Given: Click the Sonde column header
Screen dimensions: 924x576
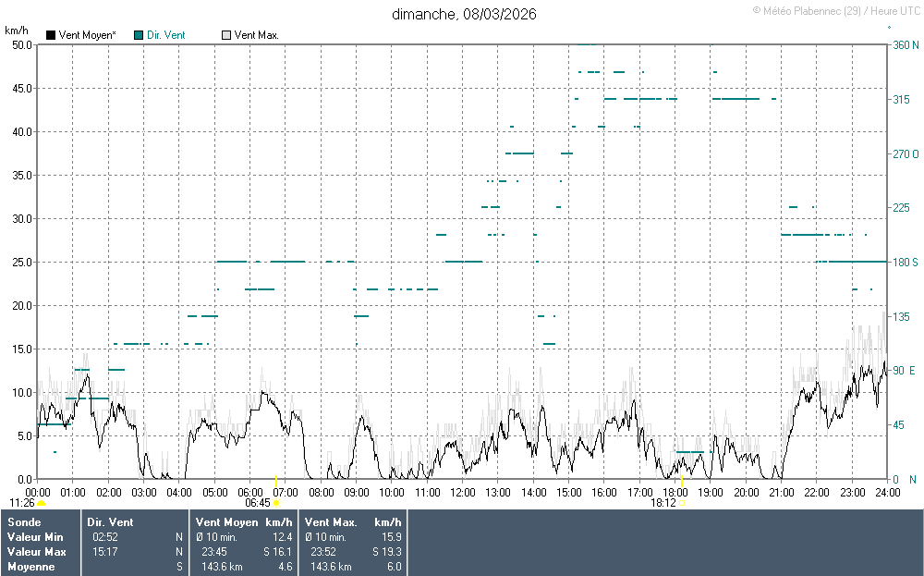Looking at the screenshot, I should tap(24, 522).
